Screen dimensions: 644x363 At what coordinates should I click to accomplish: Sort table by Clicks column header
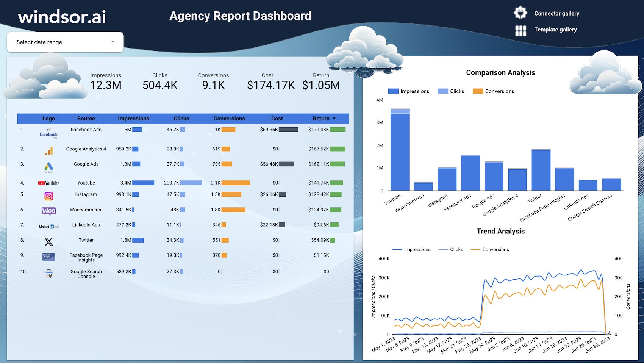(181, 119)
